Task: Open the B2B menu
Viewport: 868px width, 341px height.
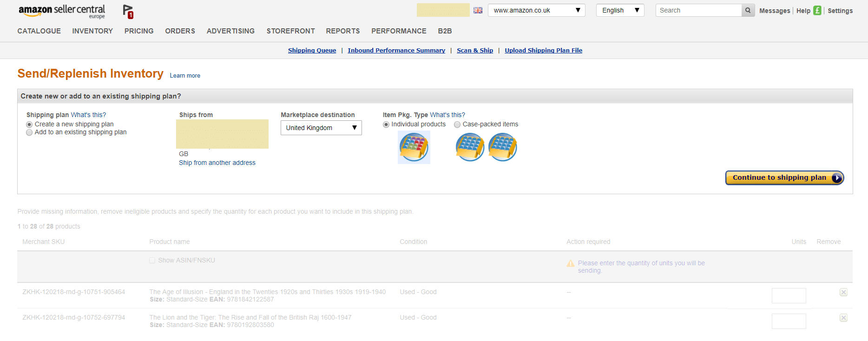Action: click(x=445, y=31)
